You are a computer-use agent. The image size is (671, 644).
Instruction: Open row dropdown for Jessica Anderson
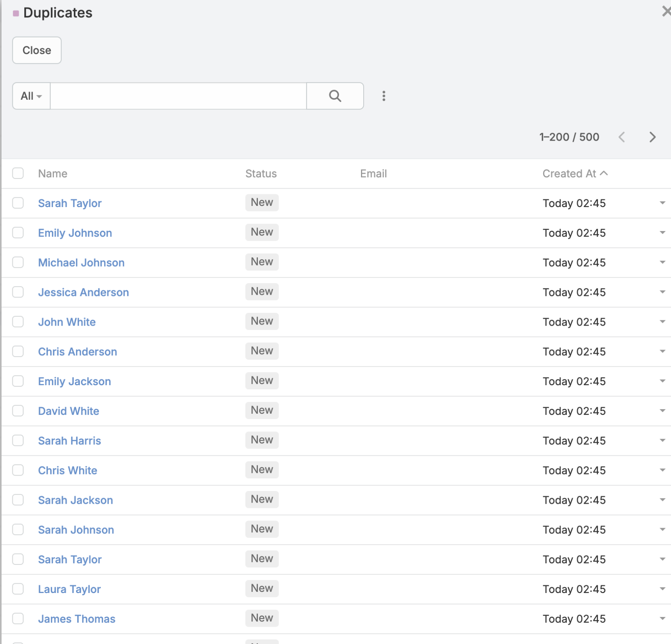click(x=662, y=292)
